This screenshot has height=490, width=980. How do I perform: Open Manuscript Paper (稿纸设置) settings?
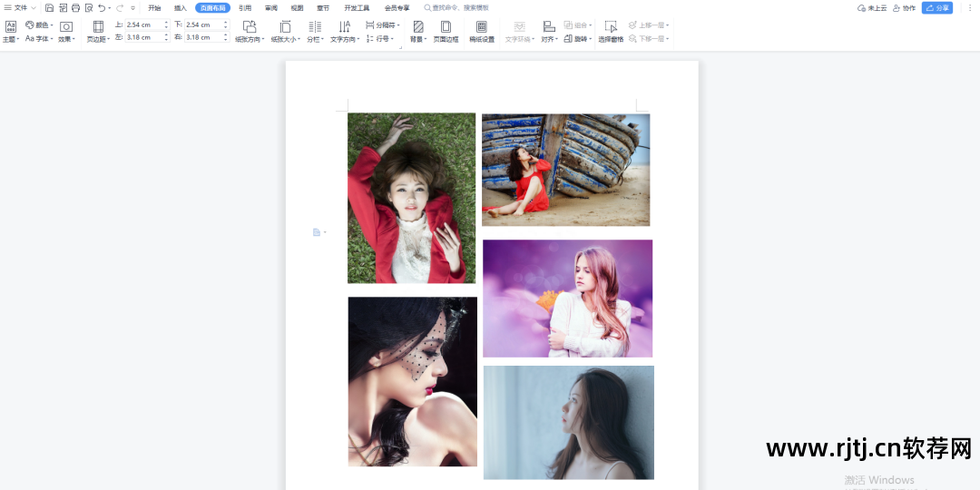click(x=482, y=32)
